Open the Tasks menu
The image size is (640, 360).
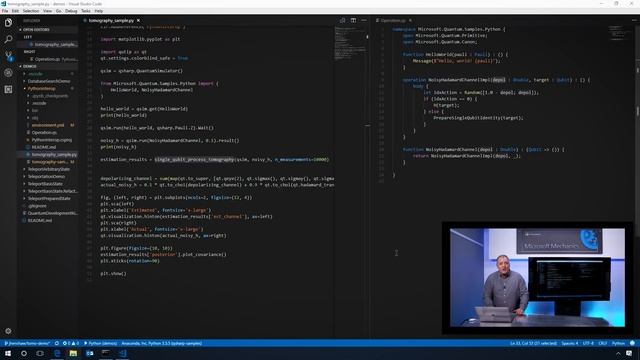tap(86, 11)
